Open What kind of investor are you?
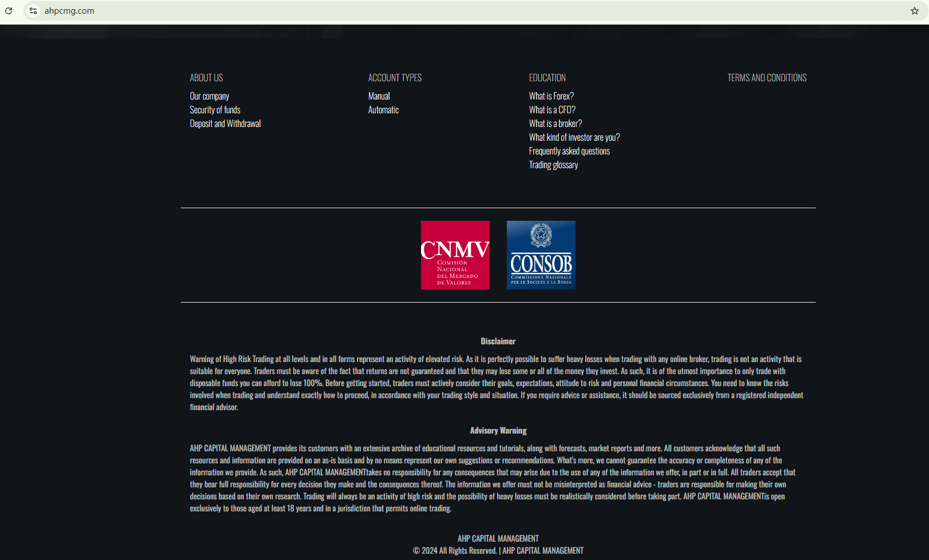Image resolution: width=929 pixels, height=560 pixels. (574, 137)
